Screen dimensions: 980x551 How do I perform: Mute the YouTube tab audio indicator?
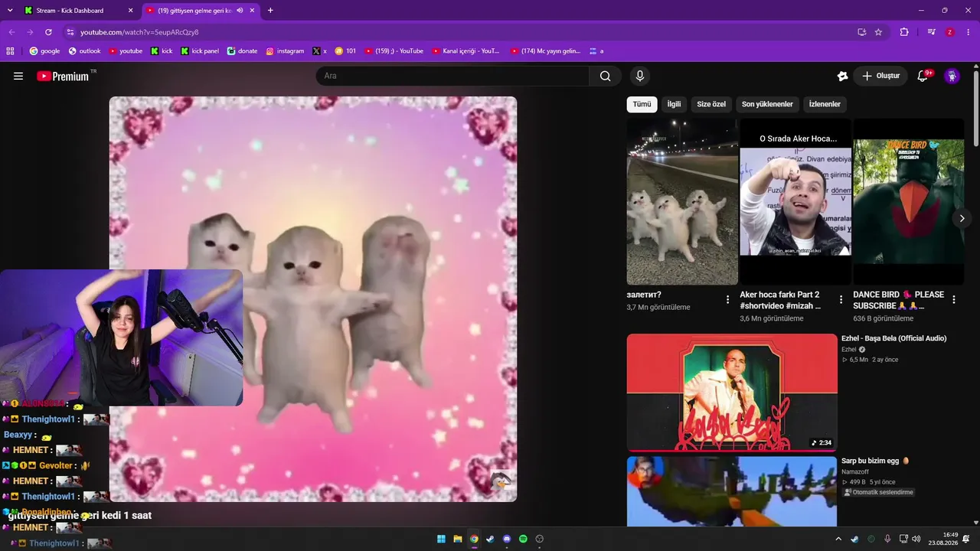pyautogui.click(x=240, y=11)
